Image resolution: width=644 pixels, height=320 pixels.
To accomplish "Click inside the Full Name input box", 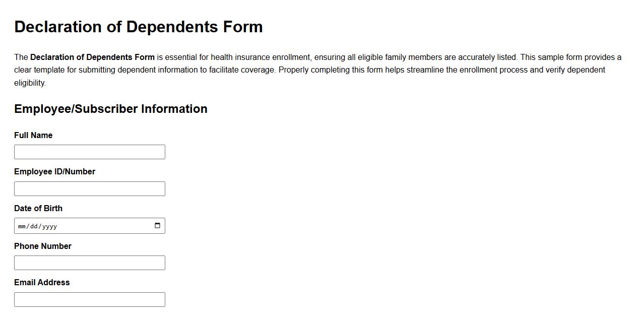I will point(90,152).
